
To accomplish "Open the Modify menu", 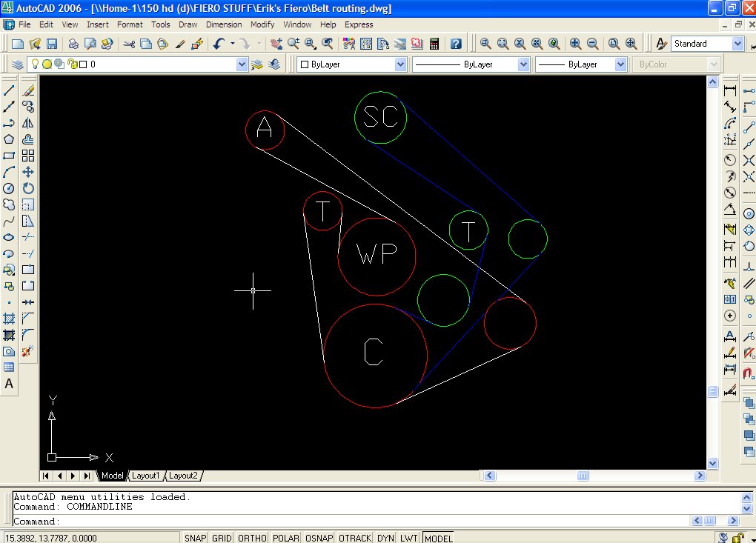I will pyautogui.click(x=262, y=24).
